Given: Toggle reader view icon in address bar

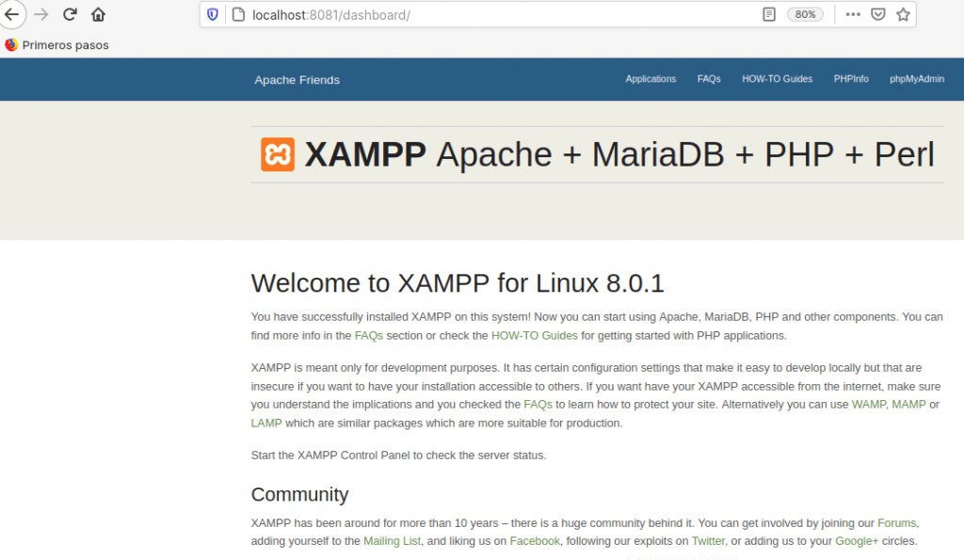Looking at the screenshot, I should point(769,14).
